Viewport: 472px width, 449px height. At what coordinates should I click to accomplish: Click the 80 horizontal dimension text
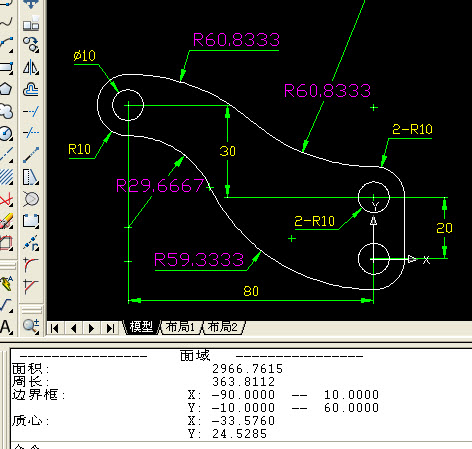click(251, 291)
